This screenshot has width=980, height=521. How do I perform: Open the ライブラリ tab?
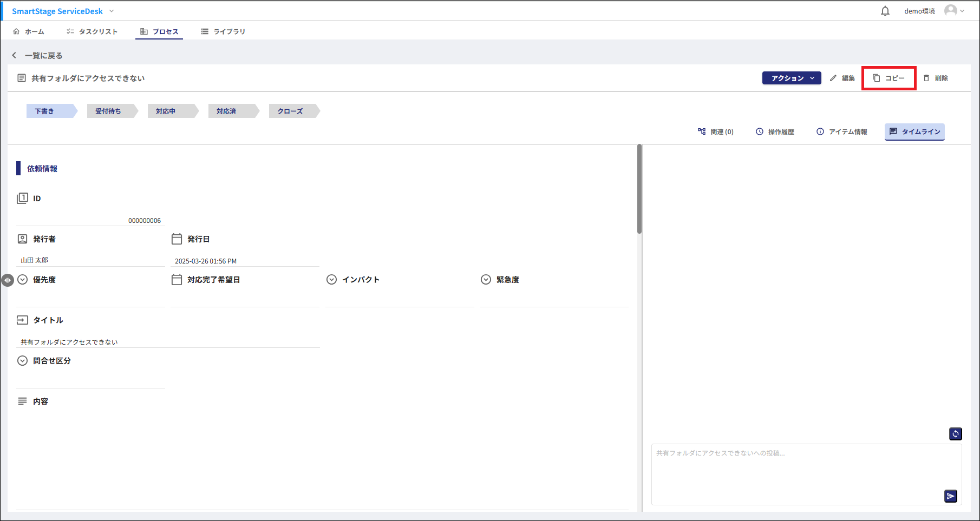(223, 31)
